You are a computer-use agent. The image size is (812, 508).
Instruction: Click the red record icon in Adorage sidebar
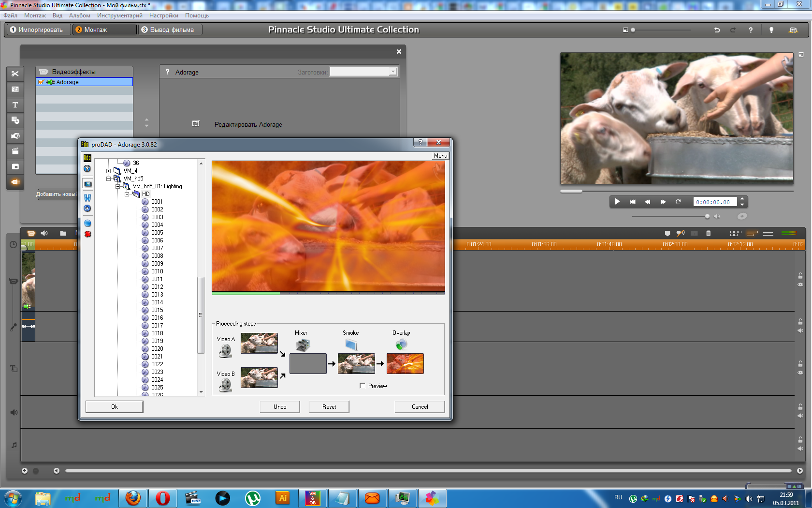[x=87, y=234]
